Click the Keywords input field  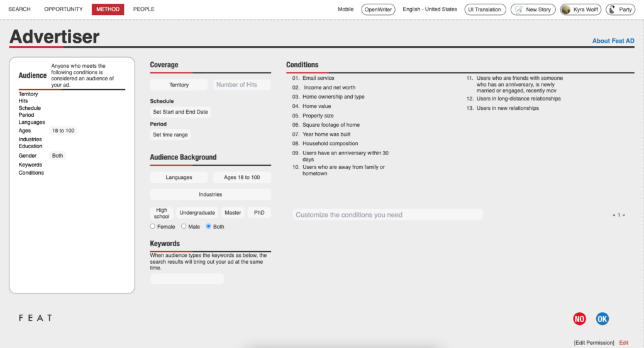tap(187, 279)
